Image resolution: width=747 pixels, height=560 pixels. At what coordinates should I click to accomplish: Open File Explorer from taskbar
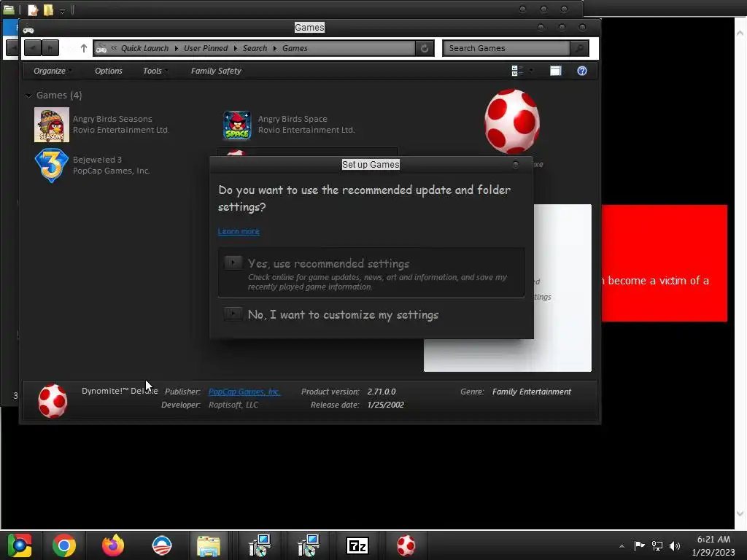[x=208, y=545]
